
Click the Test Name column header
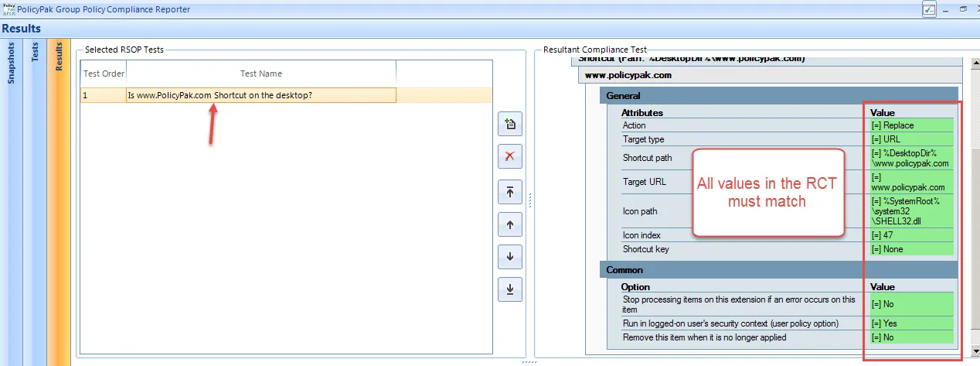tap(261, 74)
